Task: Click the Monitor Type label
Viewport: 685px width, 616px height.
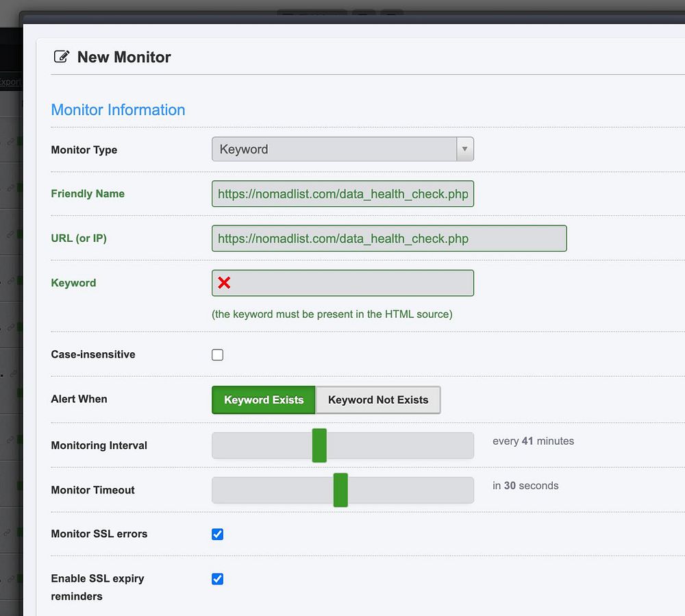Action: [84, 150]
